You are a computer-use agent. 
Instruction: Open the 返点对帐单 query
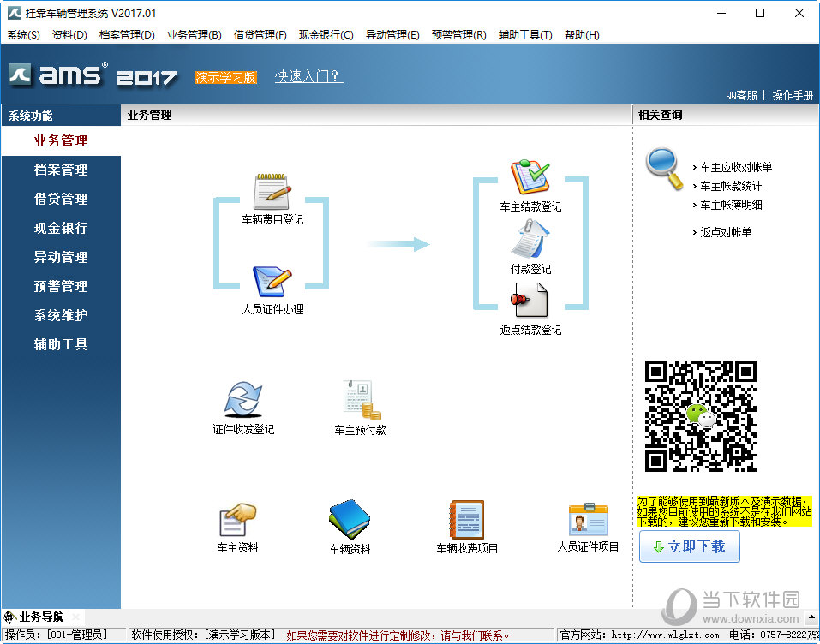click(x=726, y=232)
